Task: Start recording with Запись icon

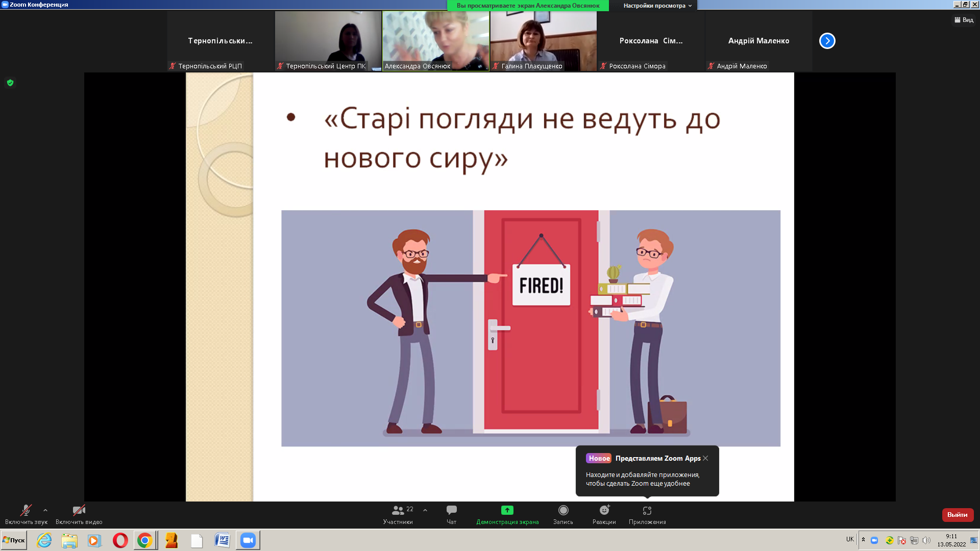Action: (563, 511)
